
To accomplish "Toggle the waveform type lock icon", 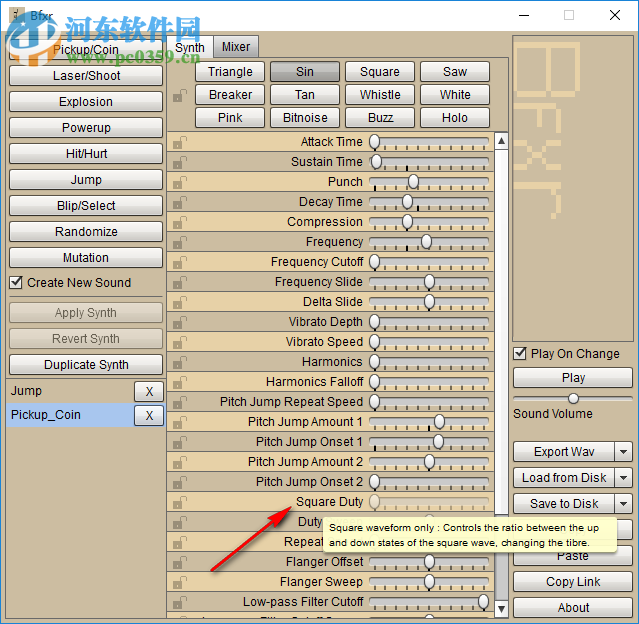I will tap(180, 95).
